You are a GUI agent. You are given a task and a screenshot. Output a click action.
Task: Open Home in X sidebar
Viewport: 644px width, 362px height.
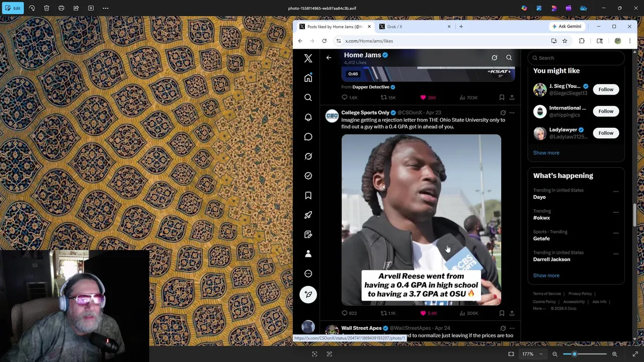coord(308,78)
